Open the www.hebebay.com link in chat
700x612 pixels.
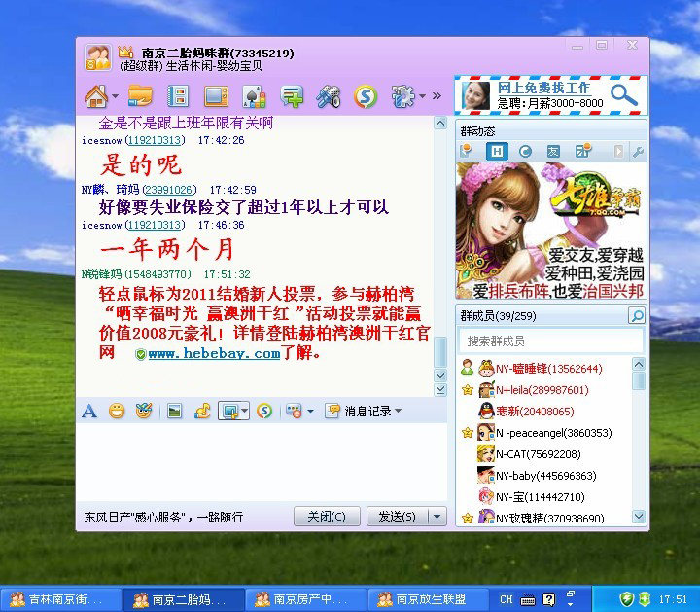coord(214,354)
